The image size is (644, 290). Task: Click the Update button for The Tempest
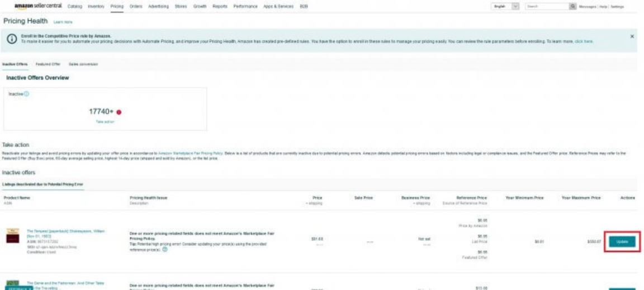(x=622, y=242)
